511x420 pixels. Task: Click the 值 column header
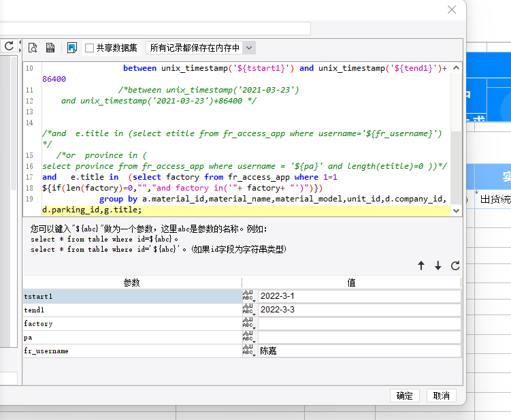click(x=351, y=282)
